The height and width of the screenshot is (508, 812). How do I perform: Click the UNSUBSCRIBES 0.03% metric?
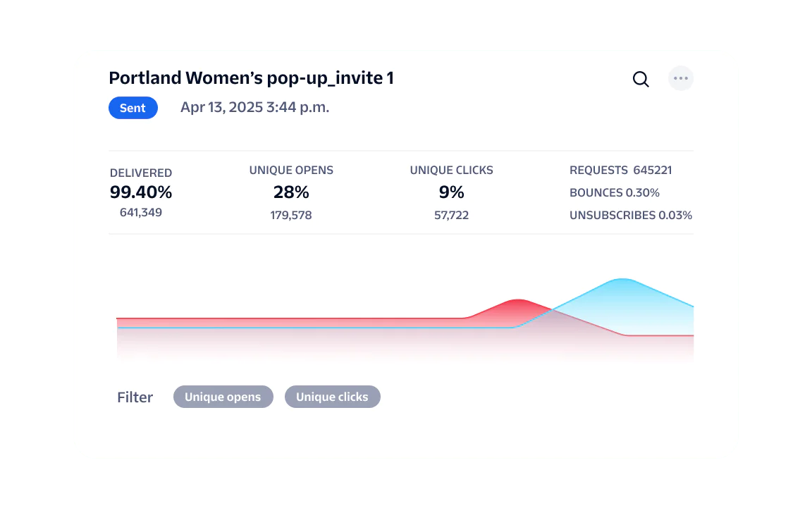point(631,215)
